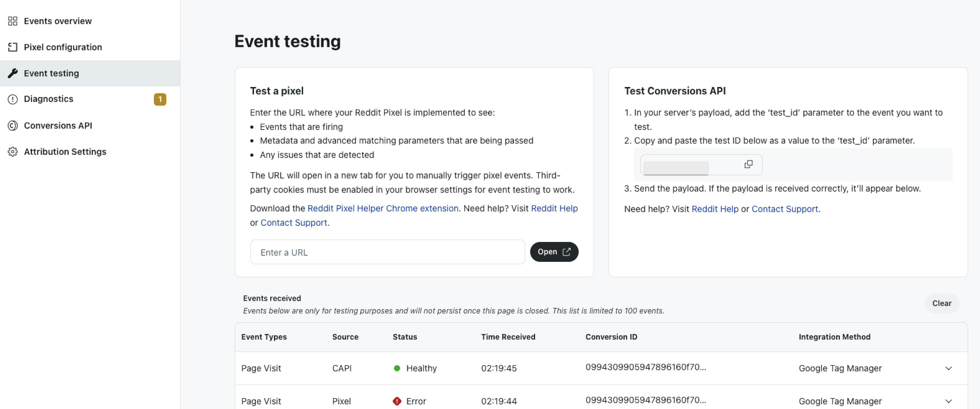This screenshot has height=409, width=980.
Task: Open Reddit Pixel Helper Chrome extension link
Action: pyautogui.click(x=382, y=208)
